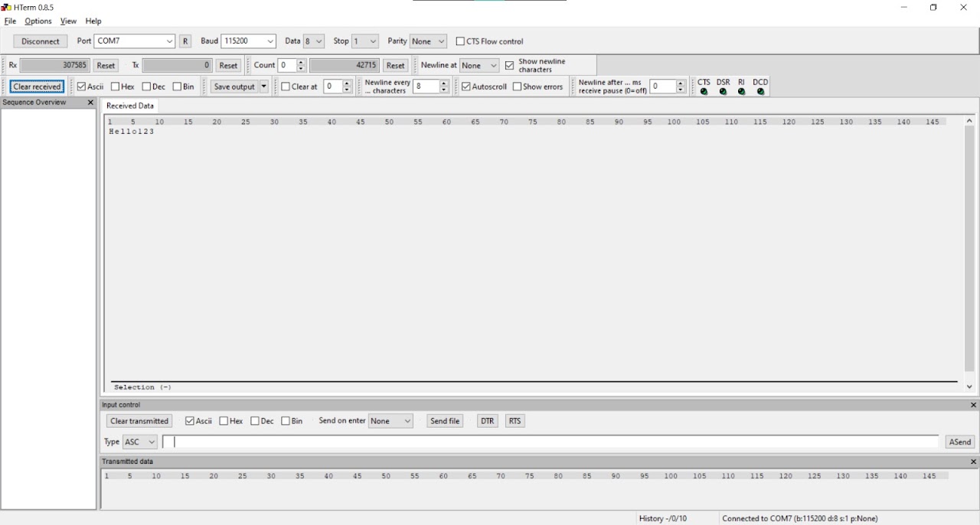Click the Clear received button
Viewport: 980px width, 525px height.
[37, 86]
